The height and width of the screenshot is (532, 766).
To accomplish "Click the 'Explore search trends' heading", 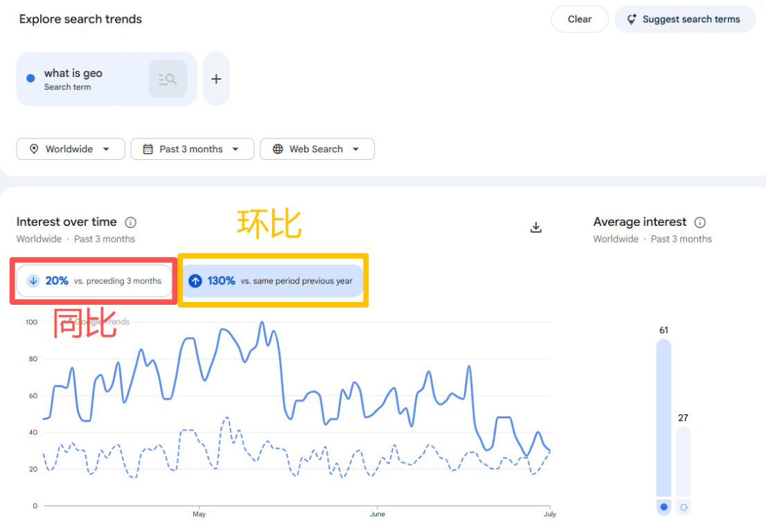I will 80,19.
